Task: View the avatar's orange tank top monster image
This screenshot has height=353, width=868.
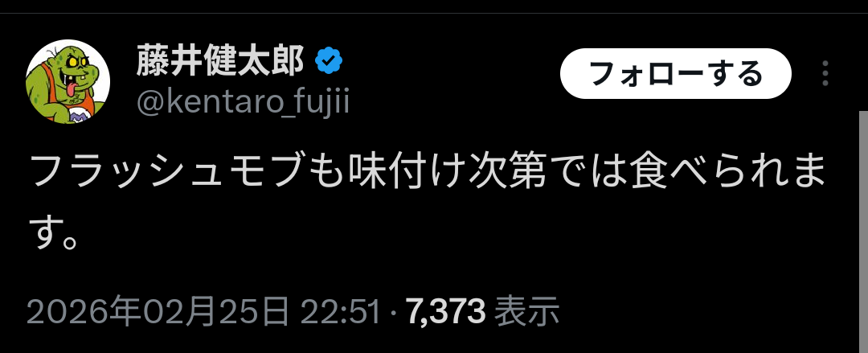Action: 68,81
